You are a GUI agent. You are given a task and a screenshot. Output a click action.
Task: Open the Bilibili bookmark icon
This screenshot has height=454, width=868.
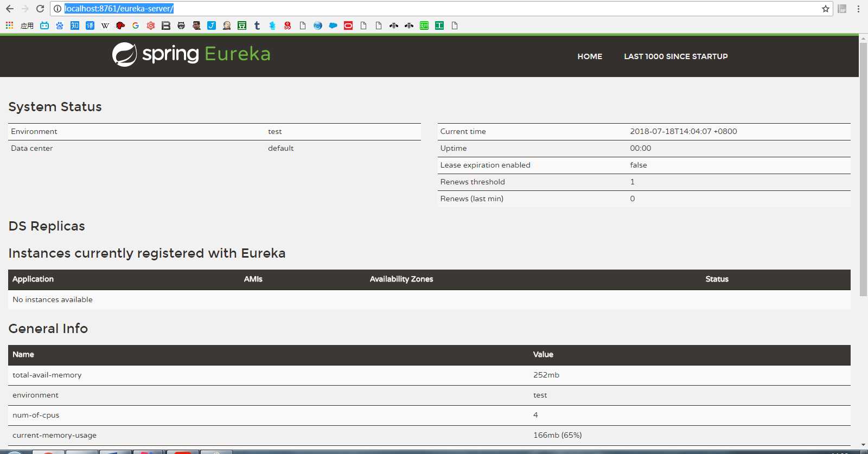tap(44, 25)
